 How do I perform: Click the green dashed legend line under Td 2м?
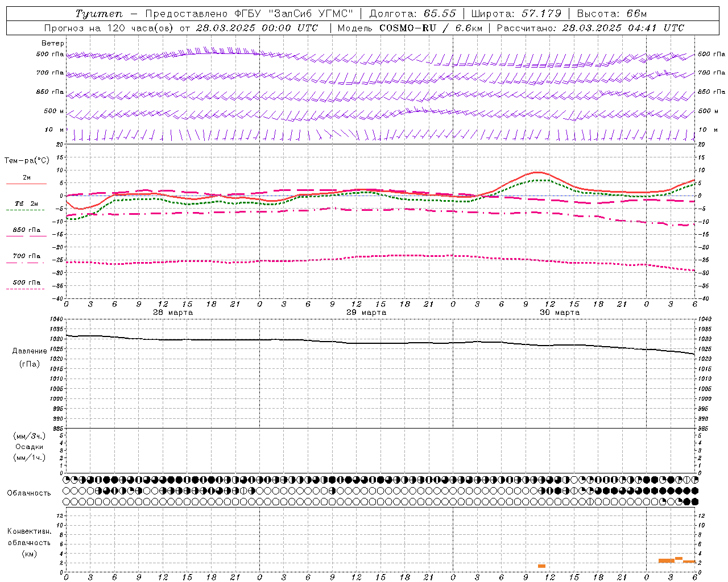(25, 210)
